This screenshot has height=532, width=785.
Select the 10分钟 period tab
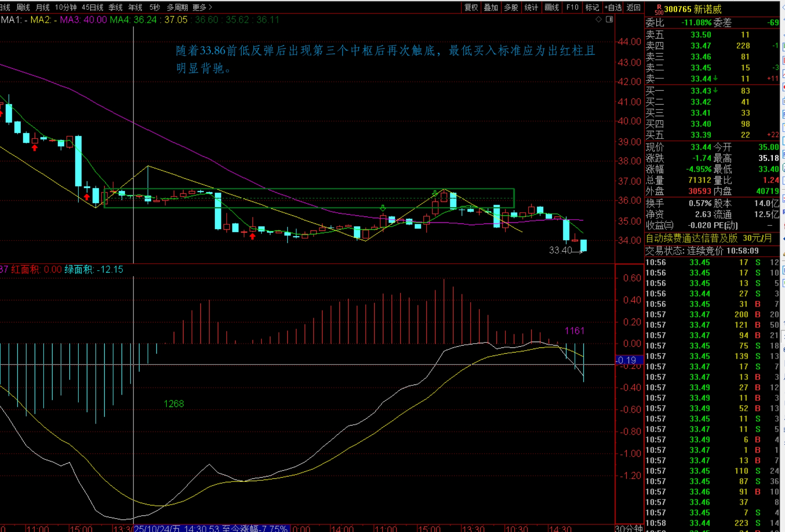tap(66, 7)
